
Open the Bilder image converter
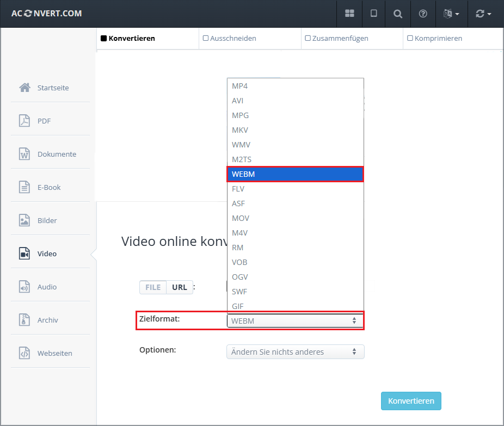(47, 220)
